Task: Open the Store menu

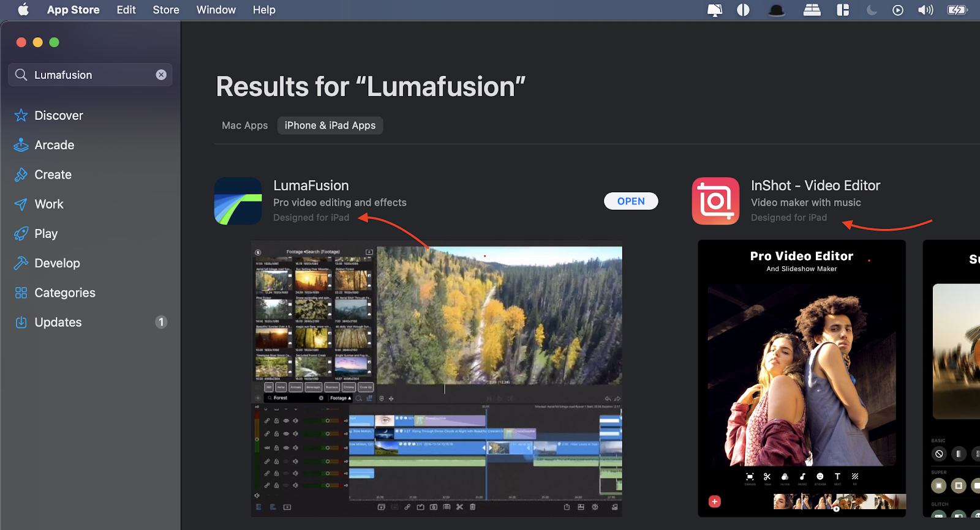Action: click(x=166, y=10)
